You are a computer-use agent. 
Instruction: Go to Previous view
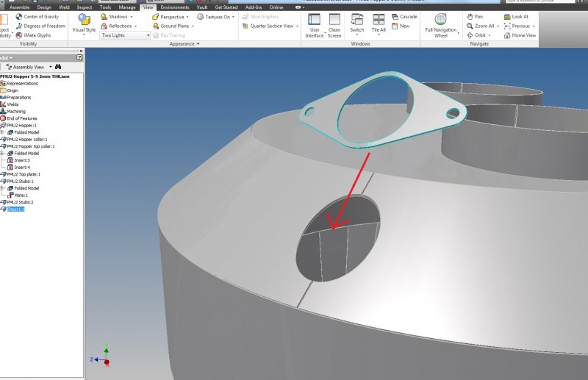517,26
